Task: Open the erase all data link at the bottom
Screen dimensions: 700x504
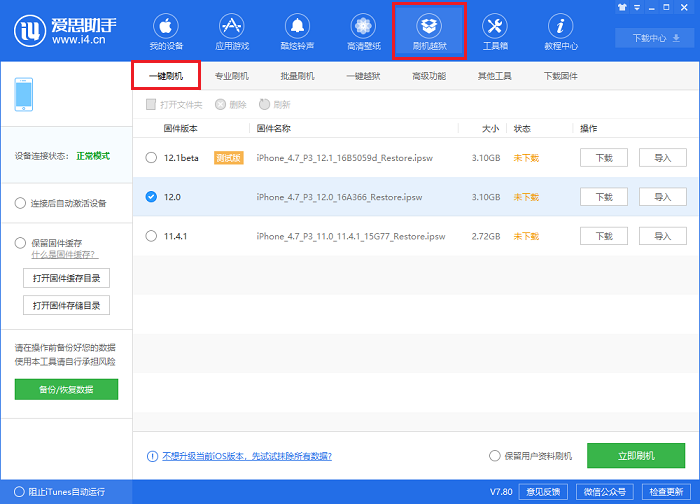Action: (x=247, y=456)
